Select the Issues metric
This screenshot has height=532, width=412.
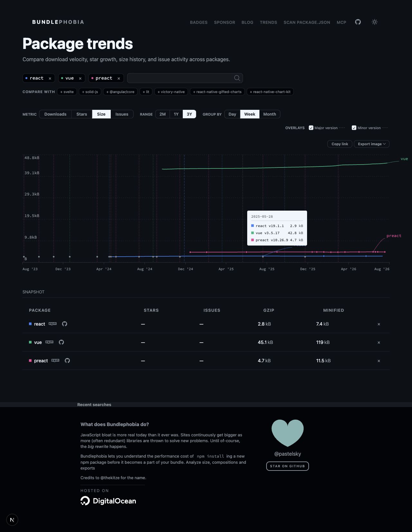122,114
